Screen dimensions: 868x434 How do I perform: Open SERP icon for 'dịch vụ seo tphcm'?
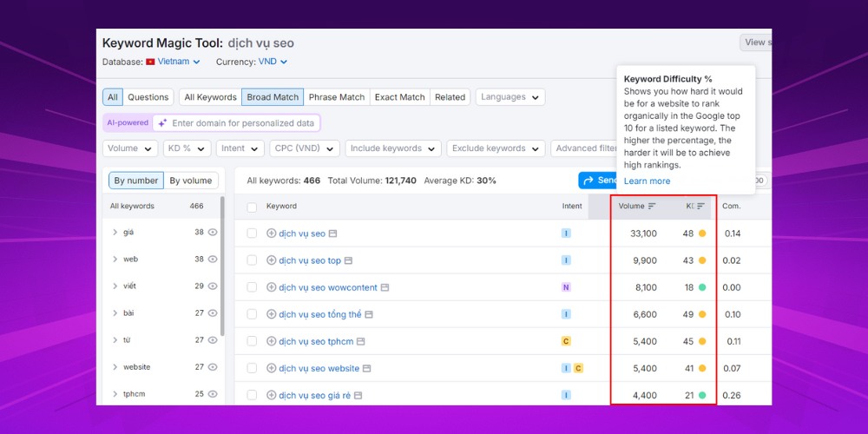[x=360, y=341]
